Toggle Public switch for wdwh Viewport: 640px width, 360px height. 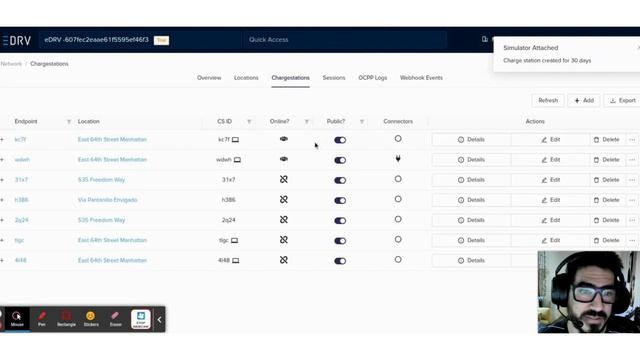tap(340, 160)
